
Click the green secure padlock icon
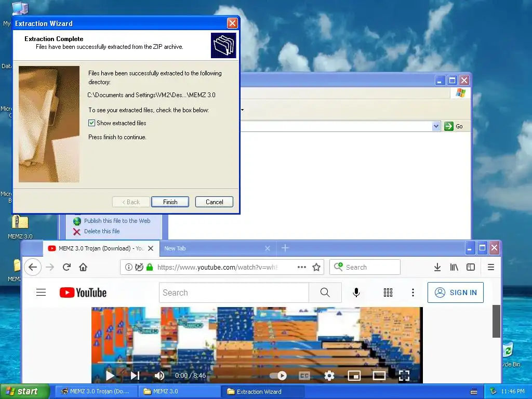click(x=149, y=267)
